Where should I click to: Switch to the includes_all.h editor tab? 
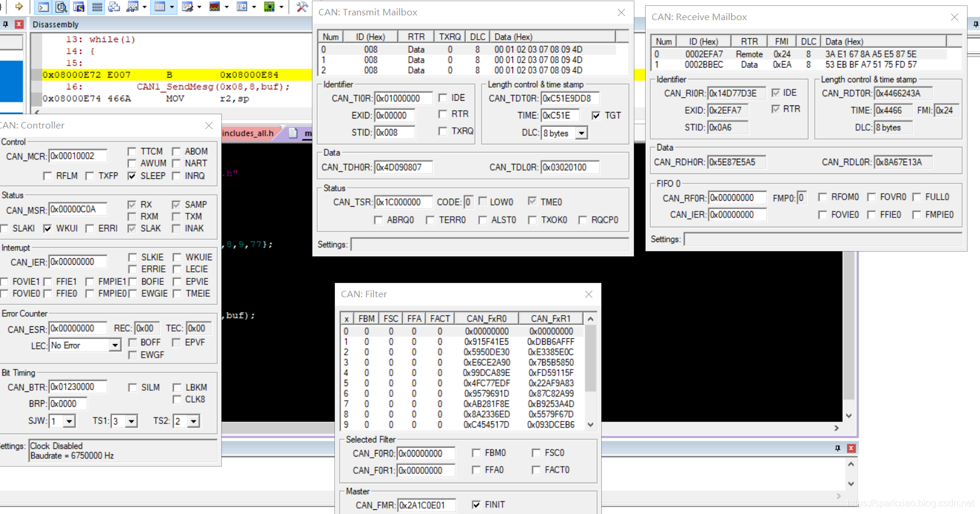tap(248, 133)
